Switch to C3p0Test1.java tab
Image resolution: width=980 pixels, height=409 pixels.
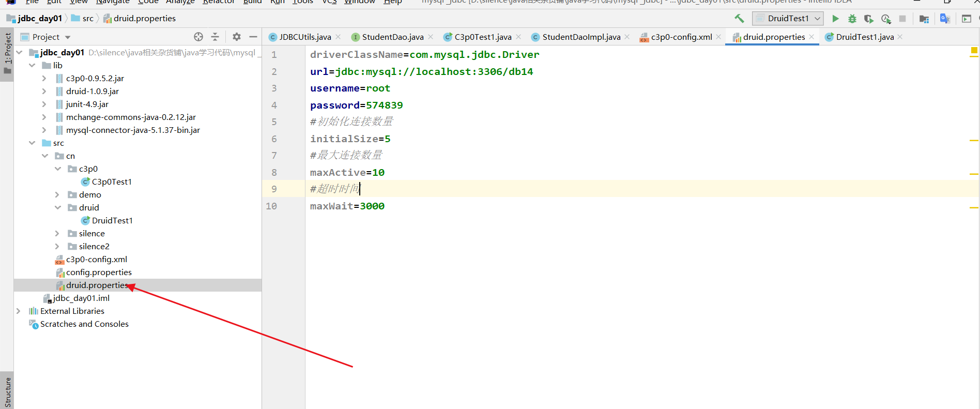[483, 37]
